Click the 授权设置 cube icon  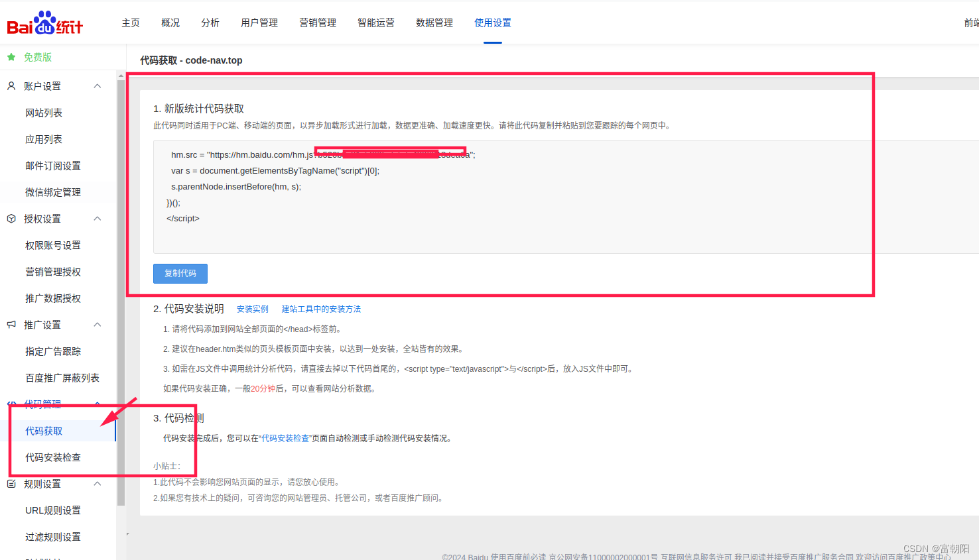pos(11,219)
